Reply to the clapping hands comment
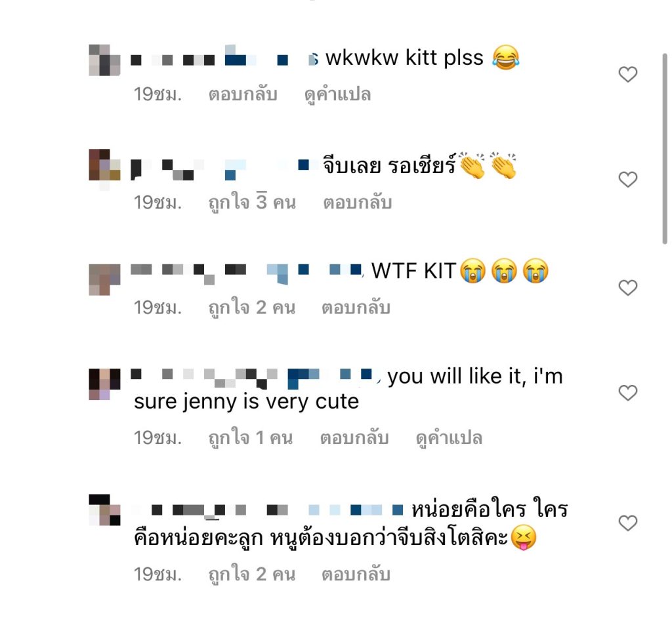Image resolution: width=672 pixels, height=625 pixels. (x=358, y=202)
